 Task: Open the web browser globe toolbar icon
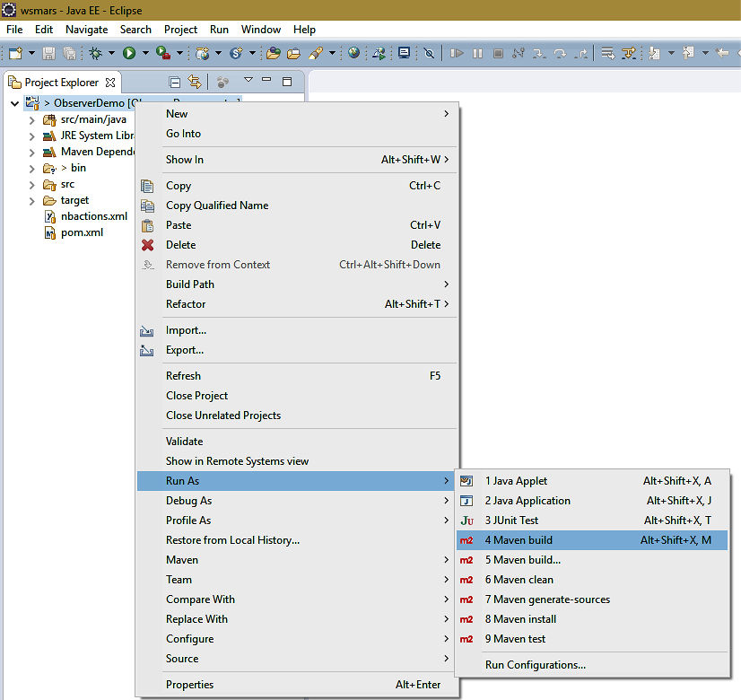pyautogui.click(x=354, y=53)
